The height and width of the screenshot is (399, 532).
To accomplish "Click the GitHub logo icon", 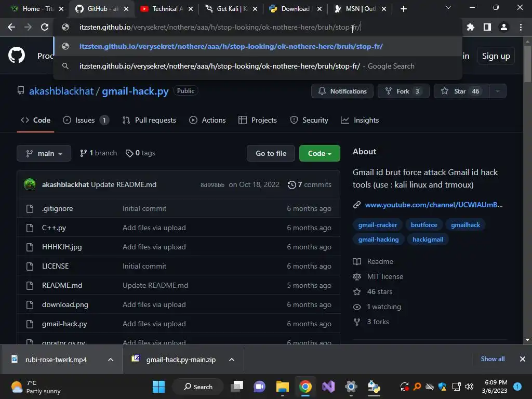I will [x=17, y=55].
